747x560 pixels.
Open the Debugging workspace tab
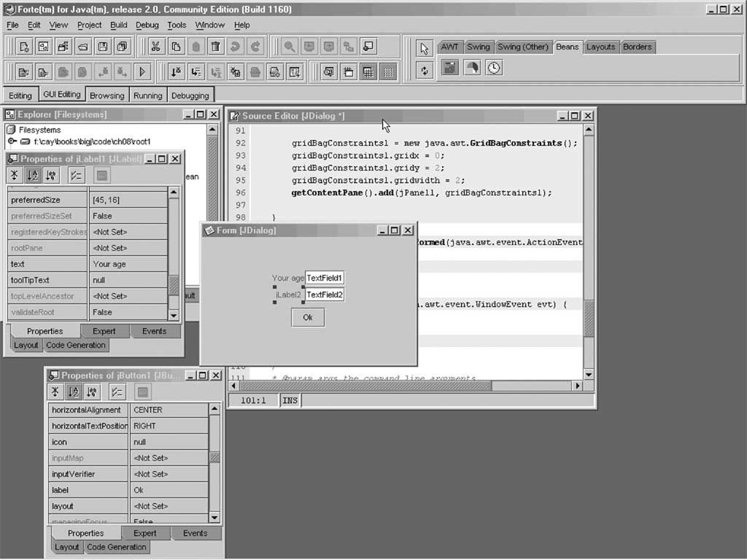click(190, 96)
